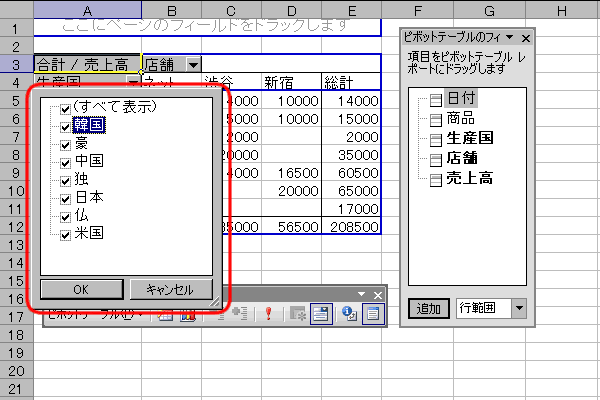Click the 店舗 field icon in field list
The height and width of the screenshot is (400, 600).
(435, 160)
